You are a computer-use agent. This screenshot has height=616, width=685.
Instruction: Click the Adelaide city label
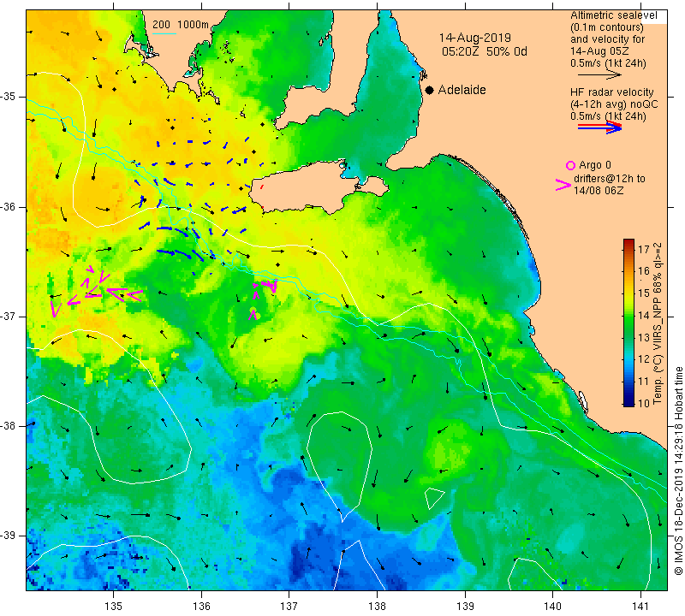tap(462, 90)
